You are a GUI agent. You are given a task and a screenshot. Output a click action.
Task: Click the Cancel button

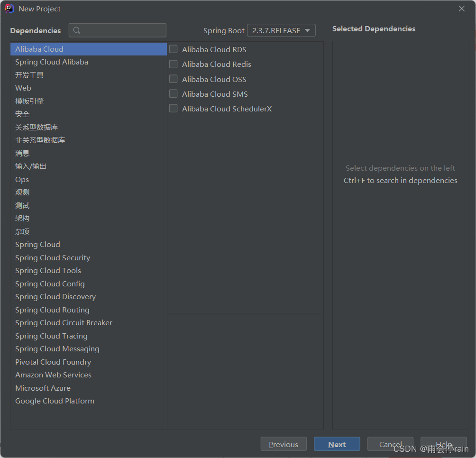pos(390,444)
